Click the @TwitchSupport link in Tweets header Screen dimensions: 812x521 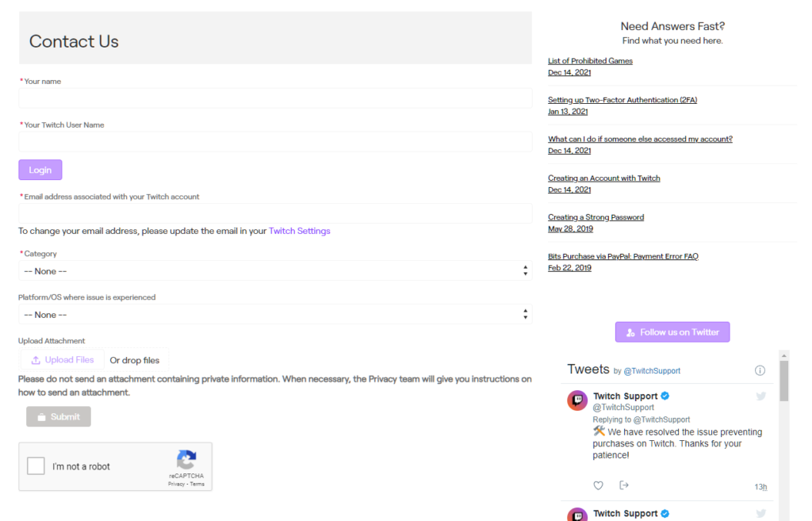[652, 371]
